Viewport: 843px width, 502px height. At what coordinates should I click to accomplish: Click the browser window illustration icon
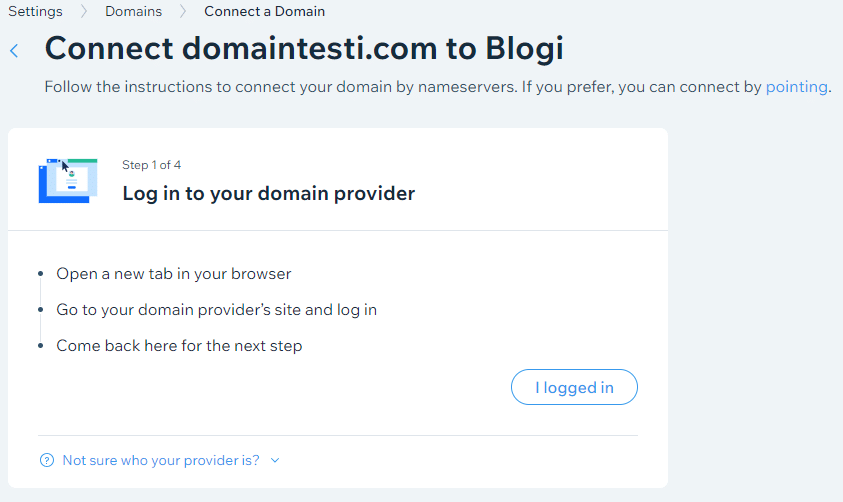coord(68,180)
